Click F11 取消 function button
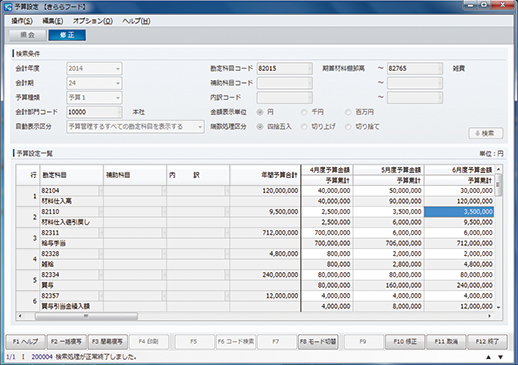The width and height of the screenshot is (518, 365). [446, 342]
